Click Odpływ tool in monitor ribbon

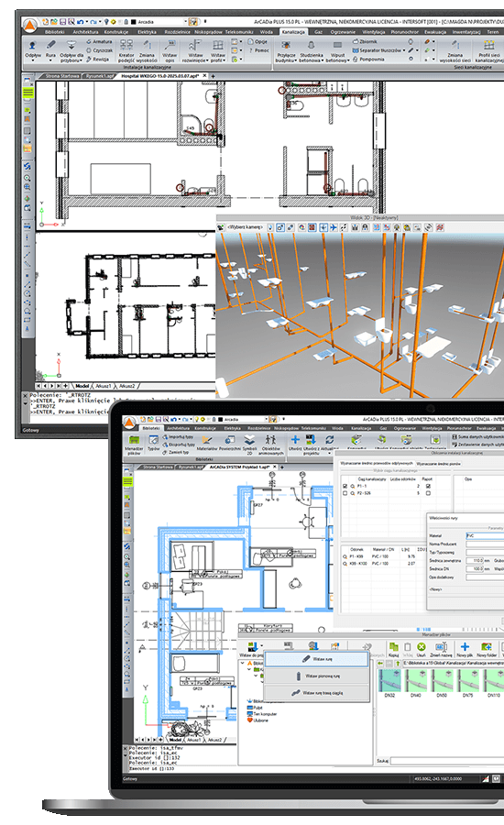[x=33, y=50]
